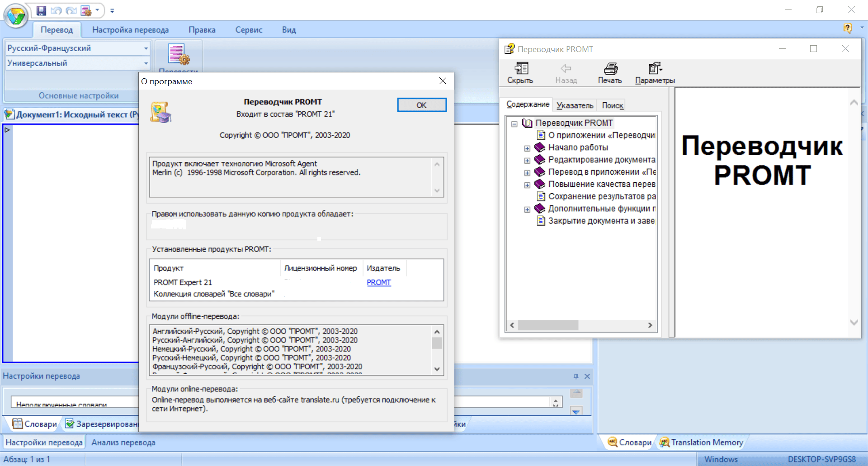Open the Зарезервированные tab in settings panel
Screen dimensions: 868x466
tap(102, 424)
